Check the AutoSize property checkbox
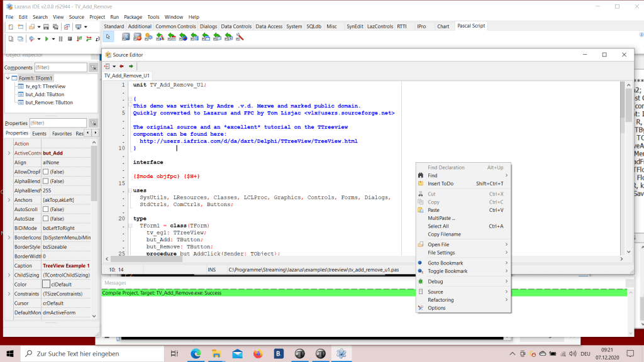The image size is (644, 362). click(x=46, y=219)
